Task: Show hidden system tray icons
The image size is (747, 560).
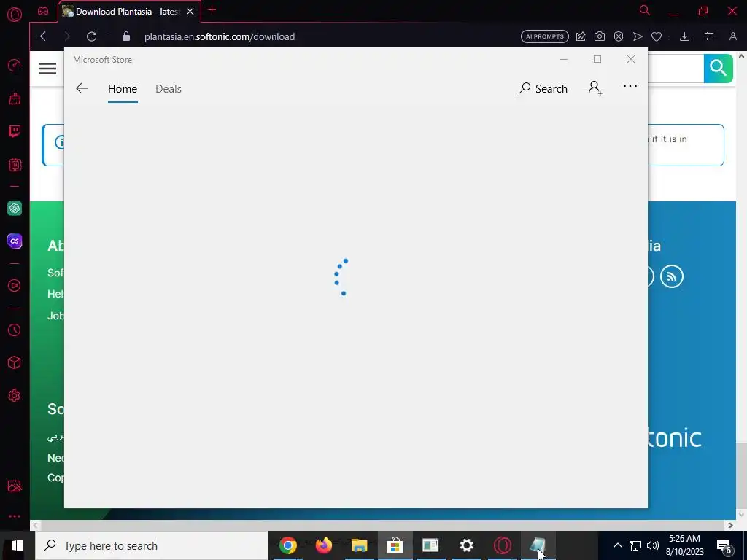Action: click(x=617, y=545)
